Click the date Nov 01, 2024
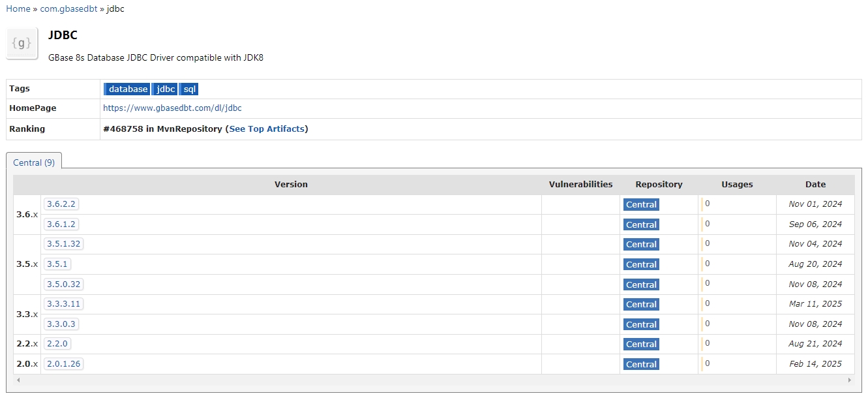 pyautogui.click(x=815, y=204)
